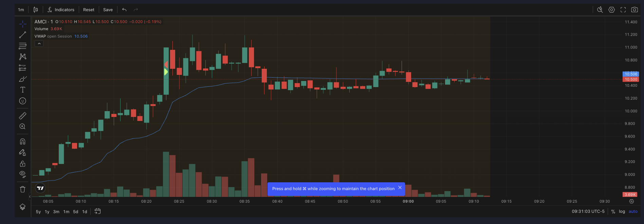Collapse the indicator legend chevron

point(39,44)
